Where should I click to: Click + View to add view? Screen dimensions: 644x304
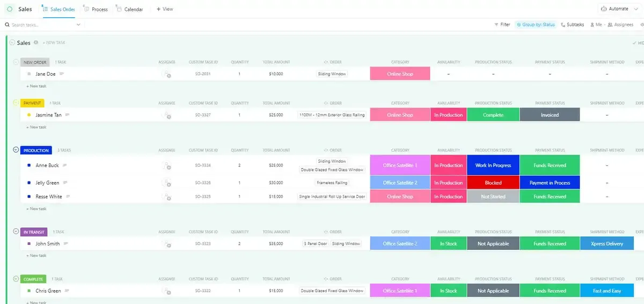[165, 9]
